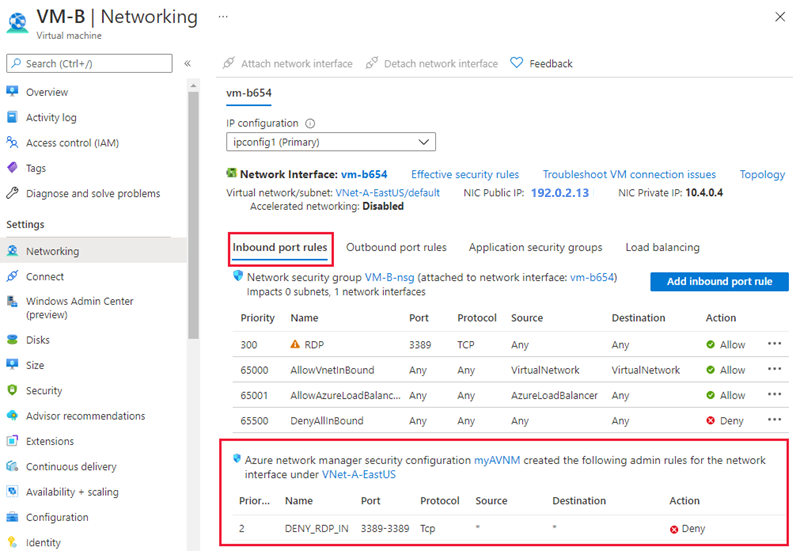Open Networking in the Settings menu
The height and width of the screenshot is (551, 800).
pyautogui.click(x=94, y=251)
